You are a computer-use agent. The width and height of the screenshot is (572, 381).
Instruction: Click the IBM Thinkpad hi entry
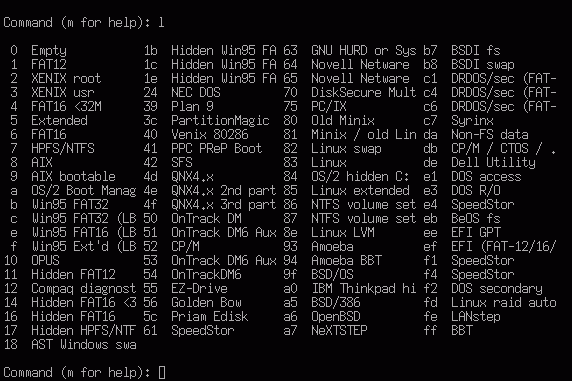[x=364, y=289]
